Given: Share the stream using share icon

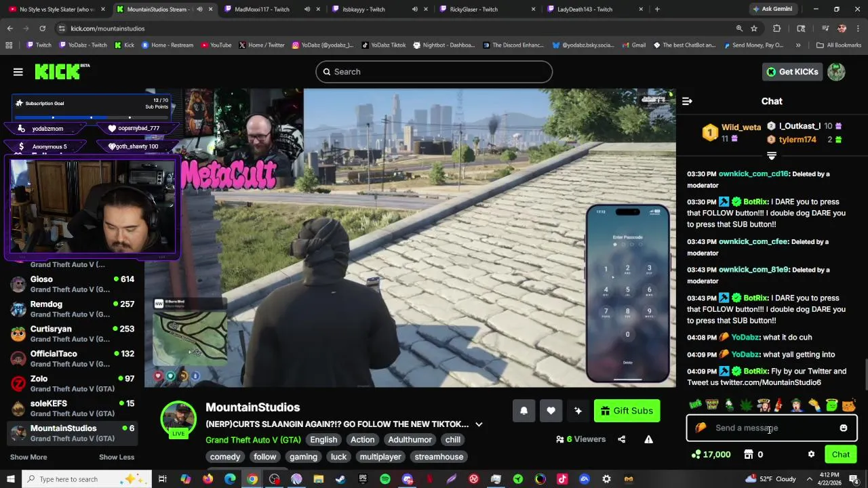Looking at the screenshot, I should click(x=621, y=439).
